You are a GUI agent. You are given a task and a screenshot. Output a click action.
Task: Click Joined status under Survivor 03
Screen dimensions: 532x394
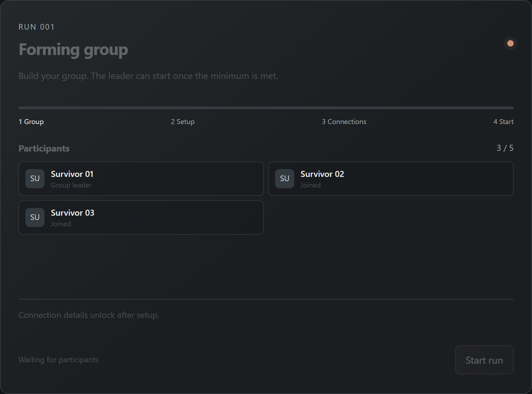pyautogui.click(x=61, y=224)
